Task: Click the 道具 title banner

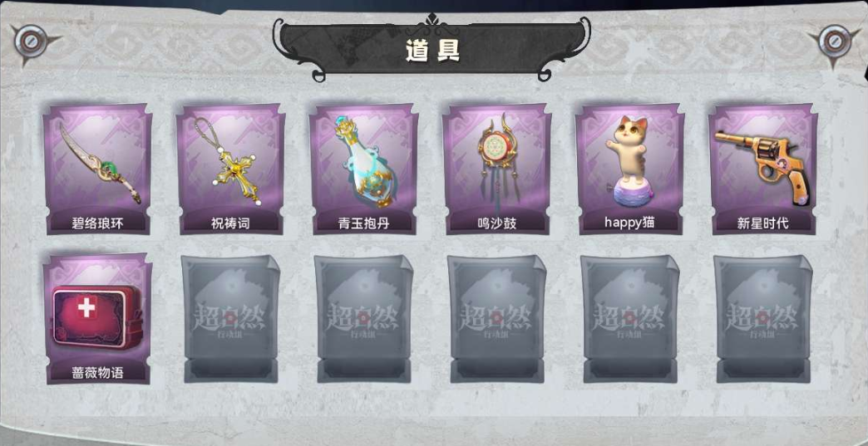Action: point(432,49)
